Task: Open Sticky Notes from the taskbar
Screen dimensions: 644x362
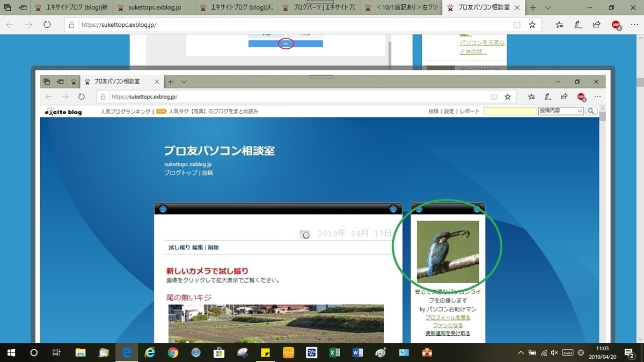Action: coord(265,353)
